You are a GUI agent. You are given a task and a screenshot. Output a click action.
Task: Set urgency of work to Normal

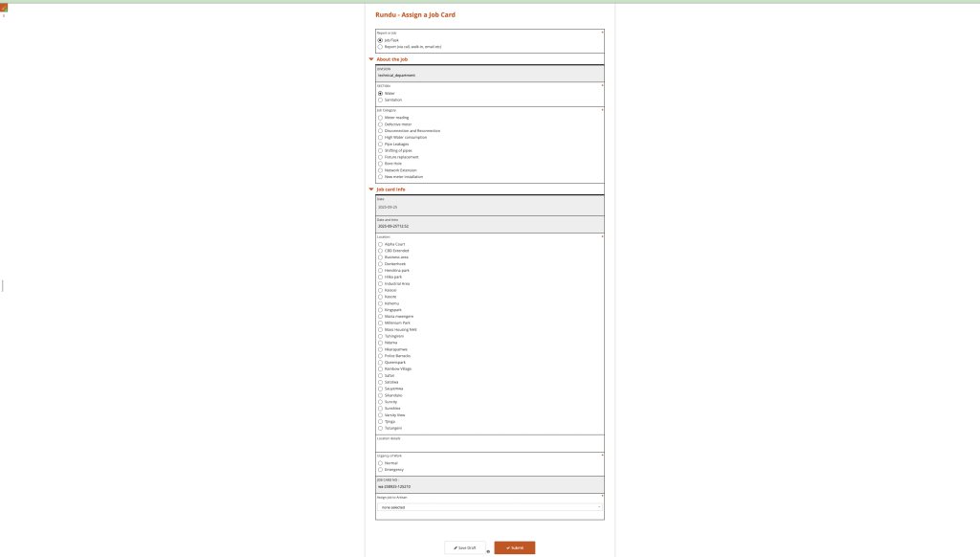pos(380,463)
